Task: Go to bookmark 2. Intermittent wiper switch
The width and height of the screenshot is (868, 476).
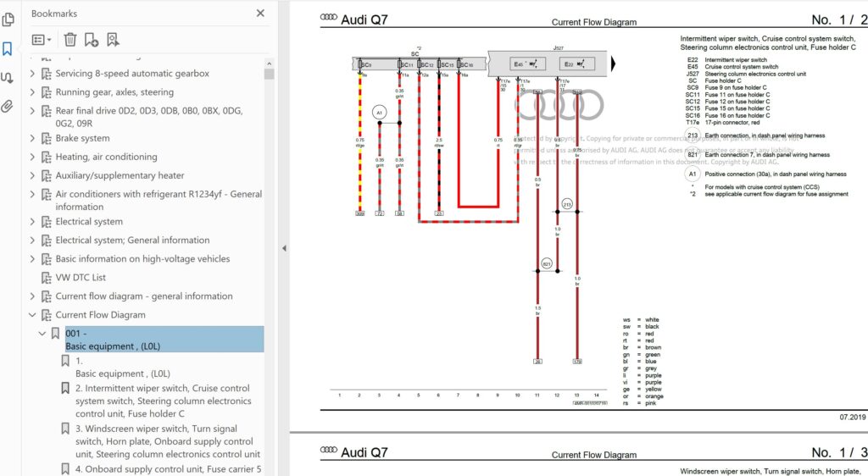Action: (162, 401)
